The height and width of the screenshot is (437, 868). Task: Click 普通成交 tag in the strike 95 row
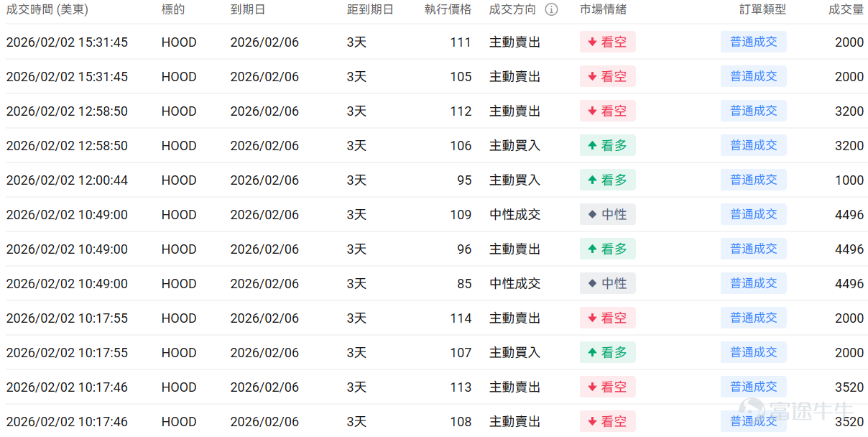(754, 180)
